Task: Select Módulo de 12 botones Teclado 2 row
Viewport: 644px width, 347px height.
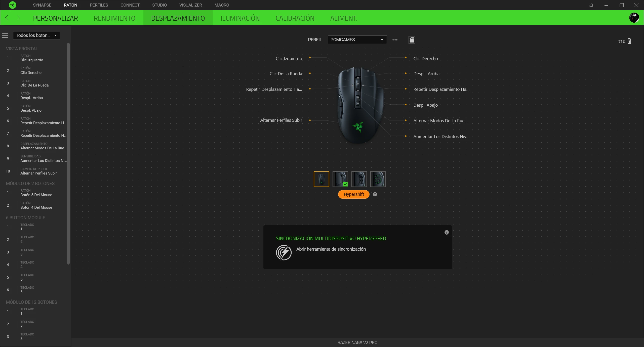Action: pyautogui.click(x=34, y=324)
